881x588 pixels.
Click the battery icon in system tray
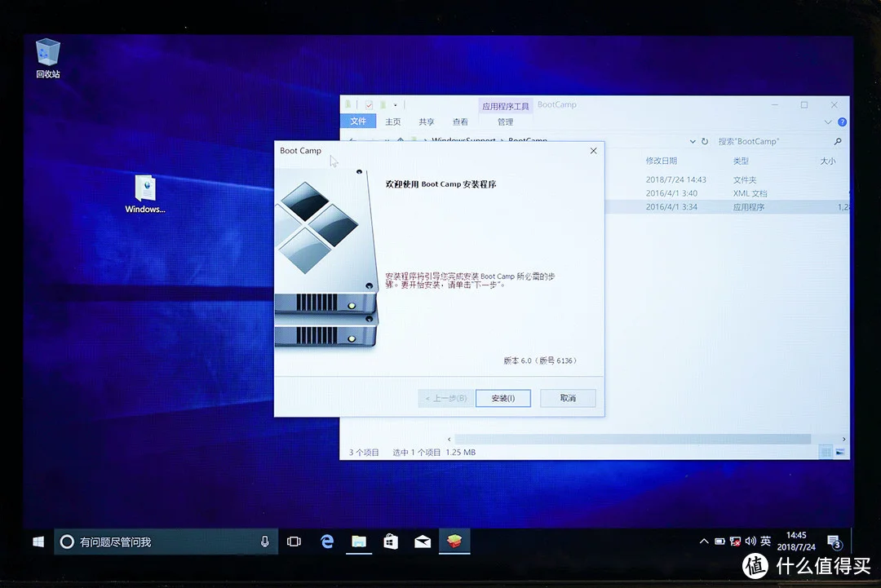tap(719, 542)
